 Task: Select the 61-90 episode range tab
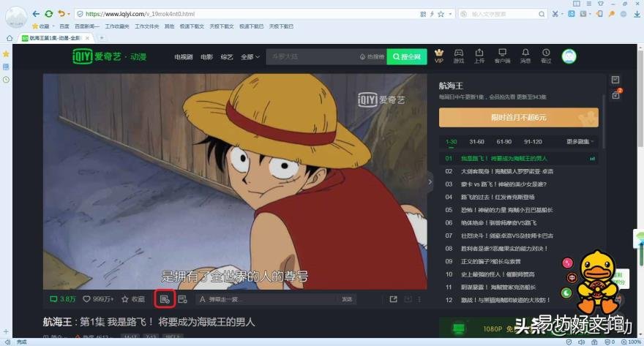(x=504, y=142)
